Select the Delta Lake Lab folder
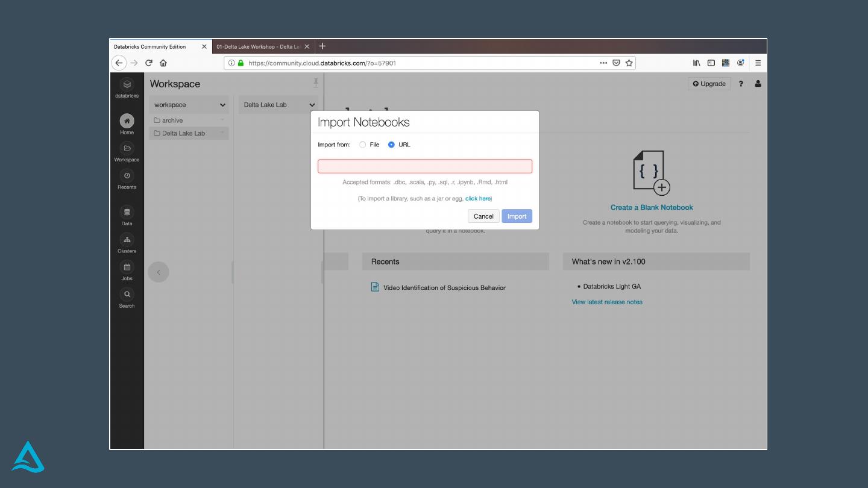The image size is (868, 488). [x=189, y=133]
